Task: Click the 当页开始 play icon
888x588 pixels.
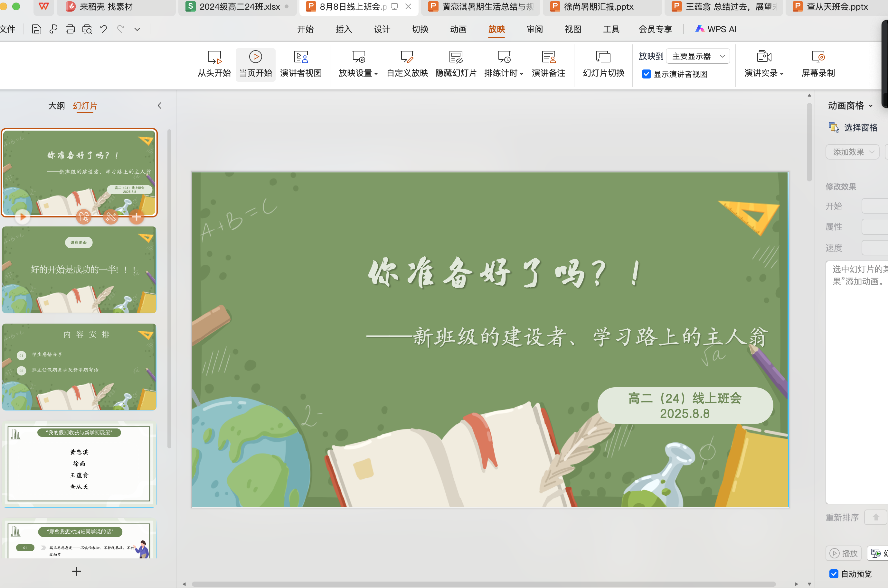Action: point(256,57)
